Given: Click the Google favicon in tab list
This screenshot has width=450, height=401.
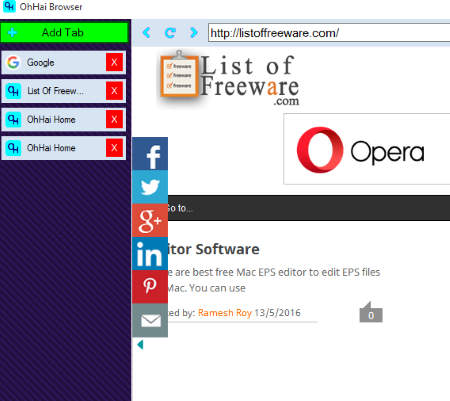Looking at the screenshot, I should pyautogui.click(x=13, y=62).
